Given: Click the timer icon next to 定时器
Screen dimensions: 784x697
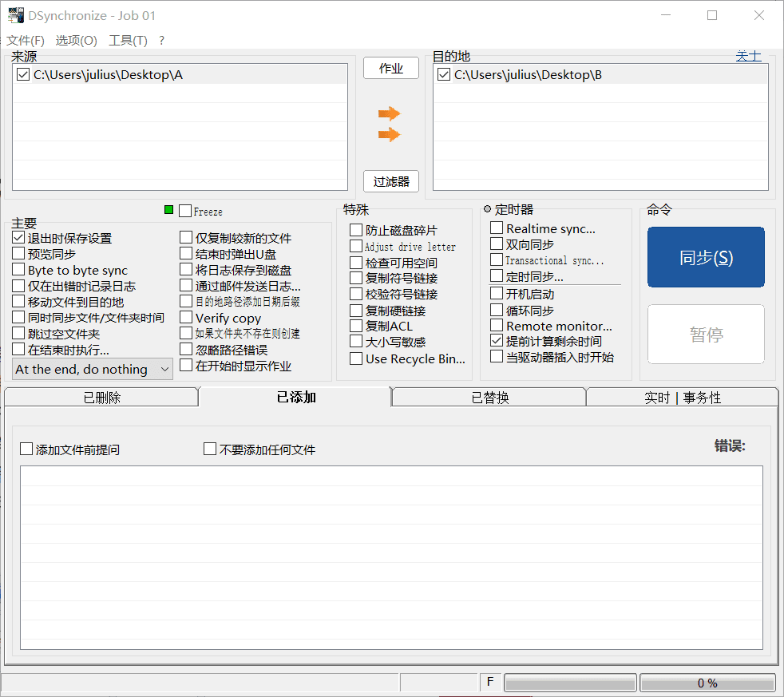Looking at the screenshot, I should pyautogui.click(x=487, y=208).
